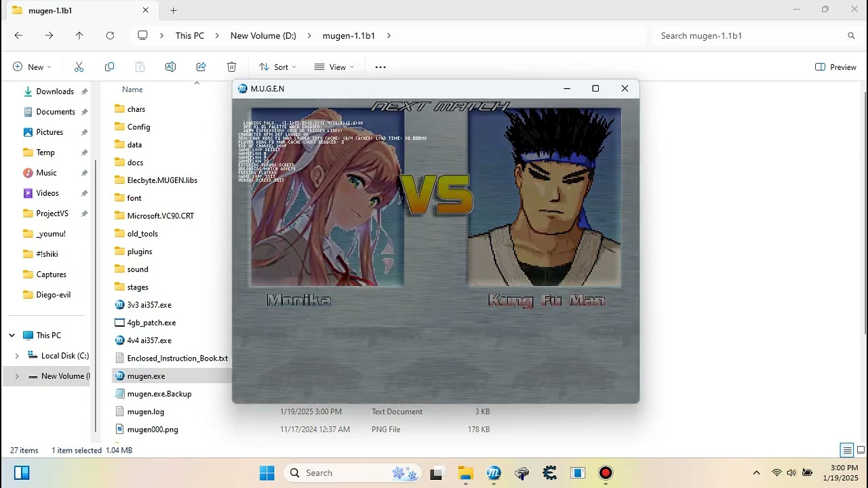The image size is (868, 488).
Task: Switch to the details view layout icon
Action: [846, 450]
